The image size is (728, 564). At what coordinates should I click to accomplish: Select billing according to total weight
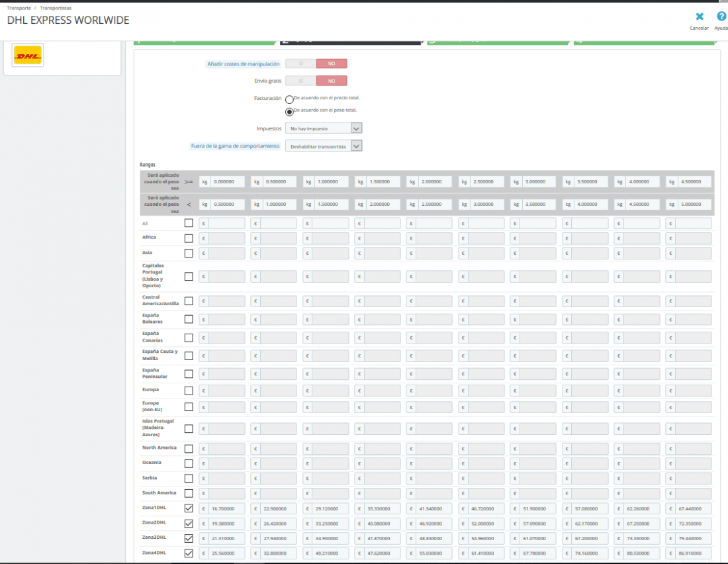[x=289, y=111]
